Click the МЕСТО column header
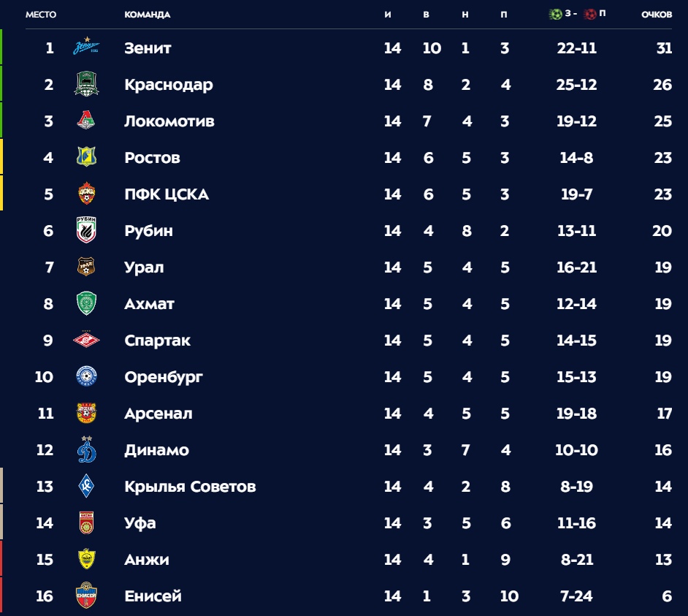This screenshot has width=688, height=616. 41,15
